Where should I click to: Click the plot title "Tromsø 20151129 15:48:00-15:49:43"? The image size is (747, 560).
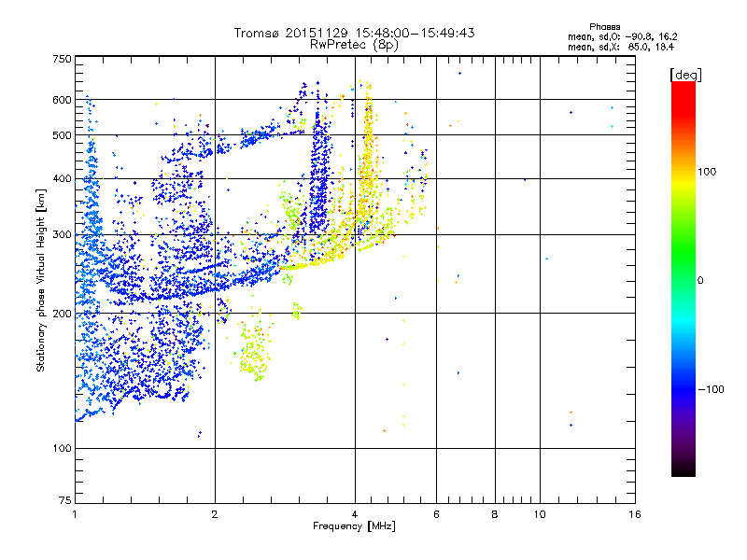[x=354, y=33]
